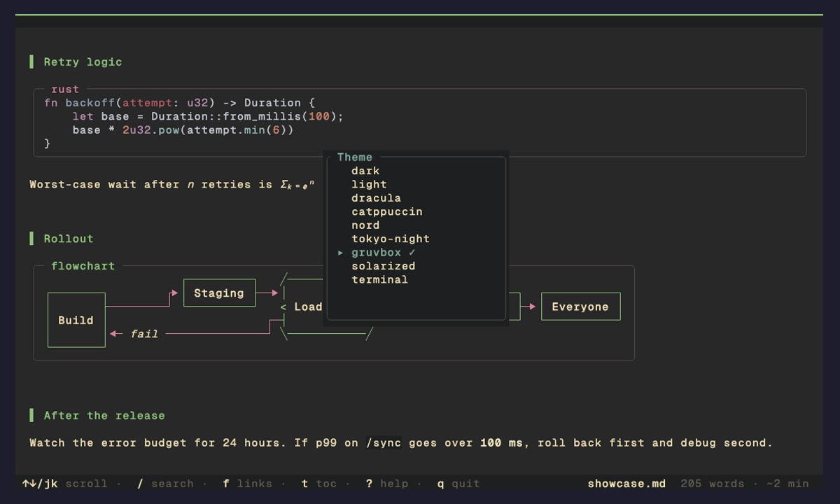Viewport: 840px width, 504px height.
Task: Open the toc shortcut in footer
Action: [319, 484]
